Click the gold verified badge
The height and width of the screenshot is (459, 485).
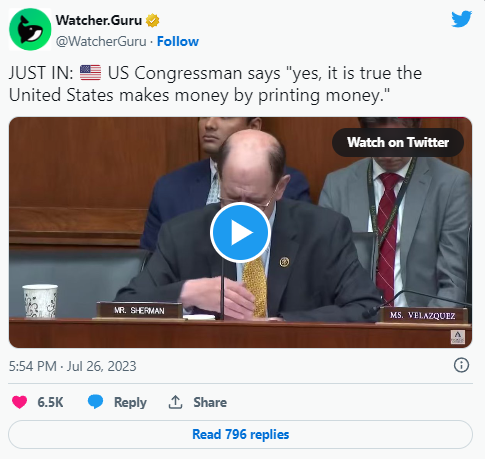pos(152,21)
